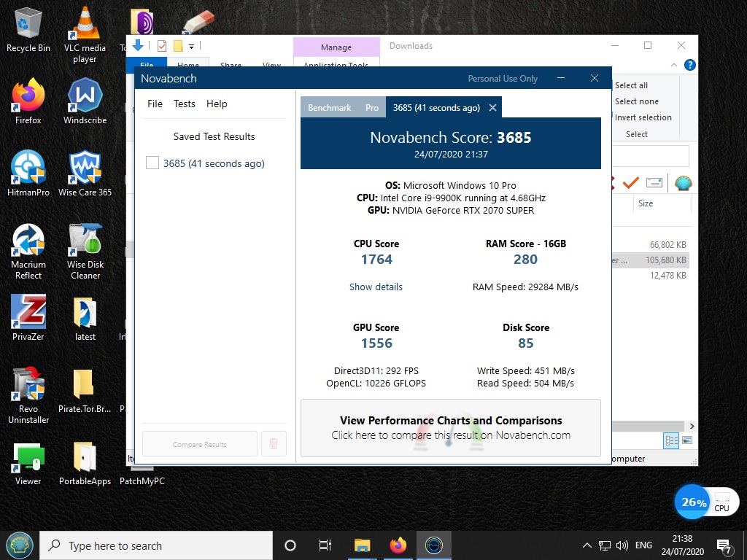Screen dimensions: 747x560
Task: Open PrivaZer desktop shortcut
Action: point(28,318)
